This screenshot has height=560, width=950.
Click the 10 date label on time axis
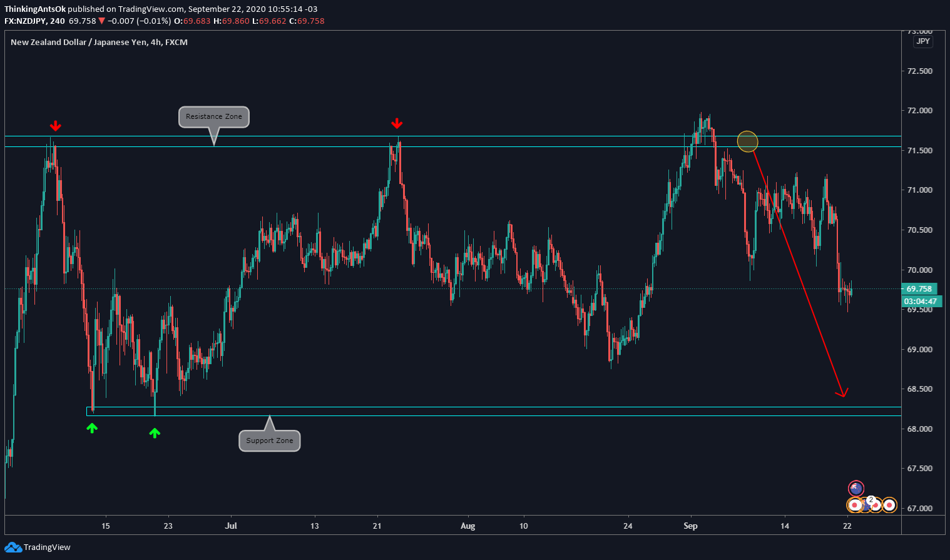click(523, 526)
